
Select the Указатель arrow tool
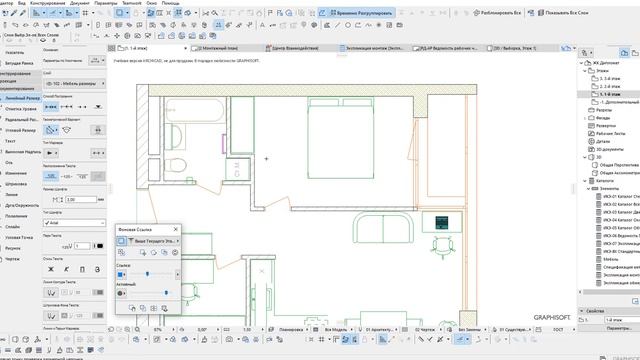(x=15, y=53)
